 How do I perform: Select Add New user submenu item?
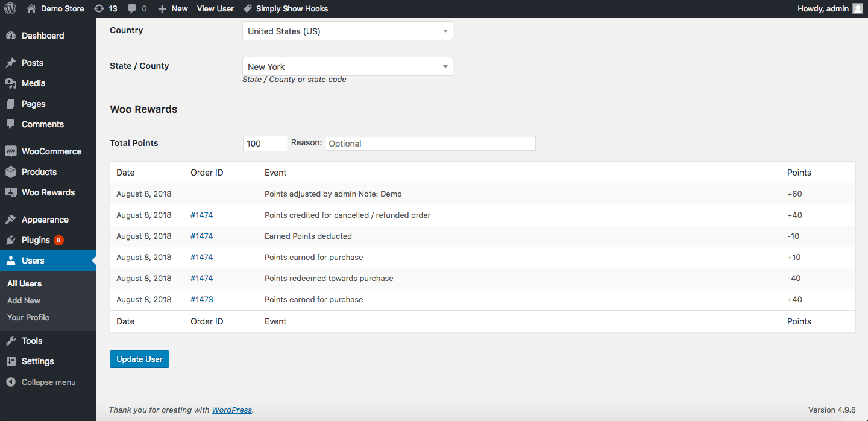24,300
